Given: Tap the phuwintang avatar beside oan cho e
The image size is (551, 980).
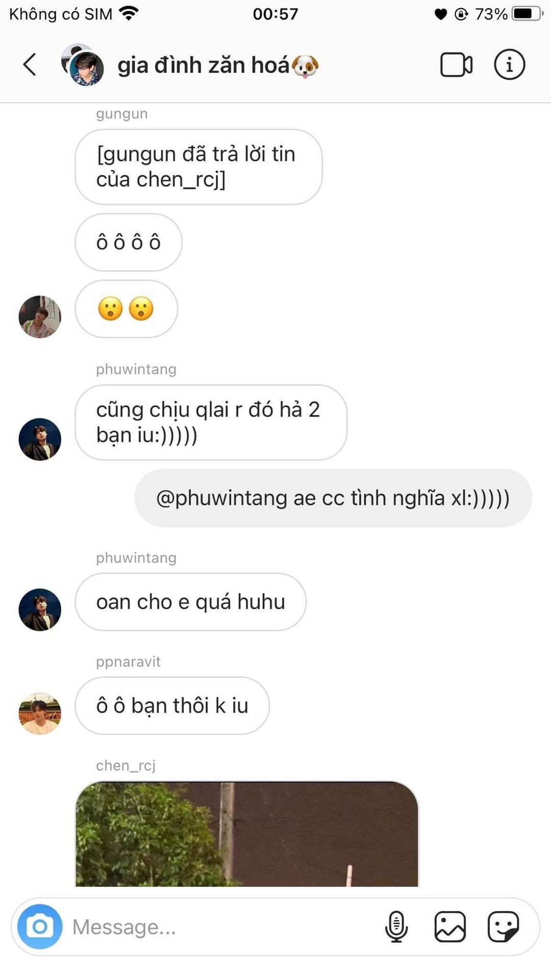Looking at the screenshot, I should (x=40, y=609).
